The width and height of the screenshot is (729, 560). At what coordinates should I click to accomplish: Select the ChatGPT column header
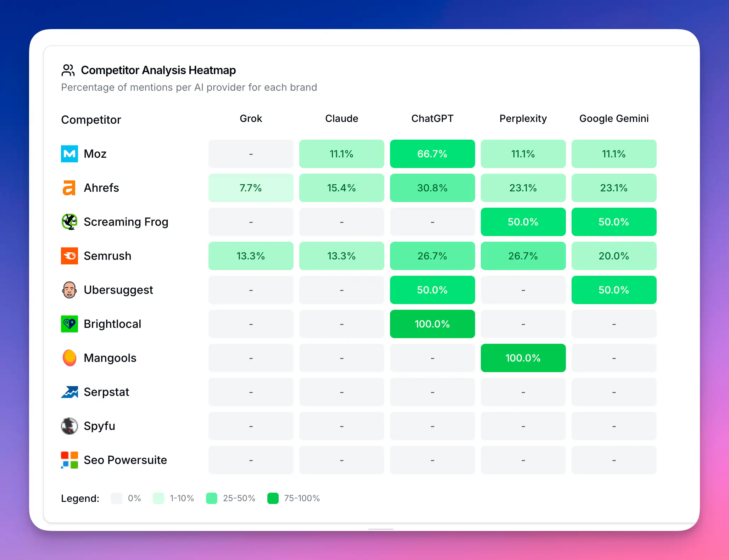432,118
